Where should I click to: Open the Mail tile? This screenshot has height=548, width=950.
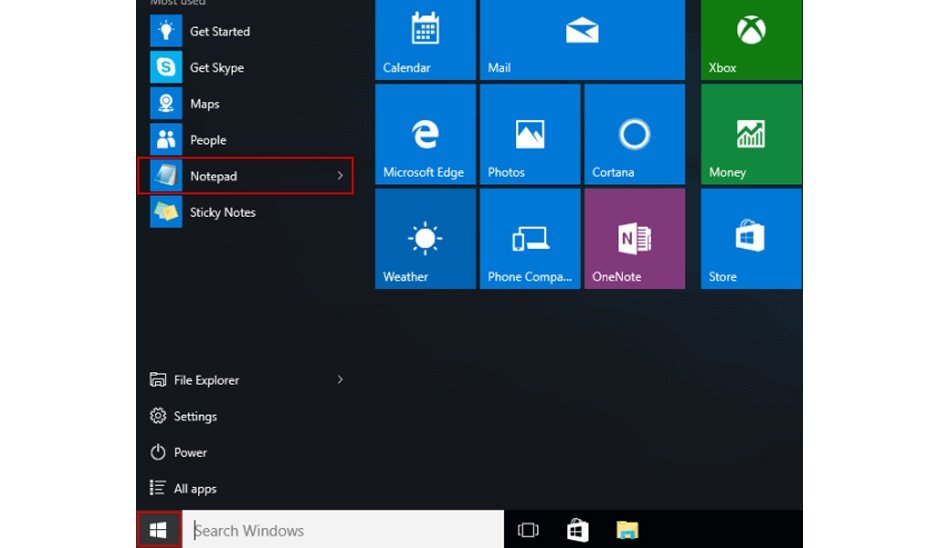582,40
